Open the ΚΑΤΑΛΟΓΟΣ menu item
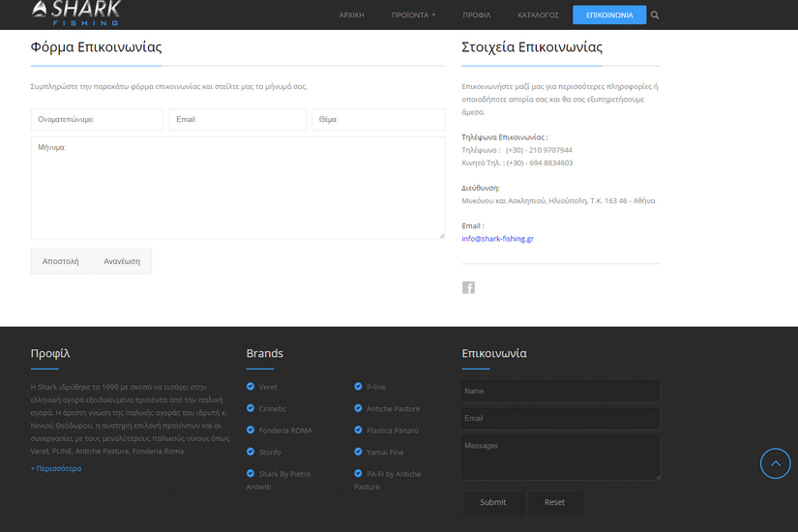 pyautogui.click(x=538, y=15)
